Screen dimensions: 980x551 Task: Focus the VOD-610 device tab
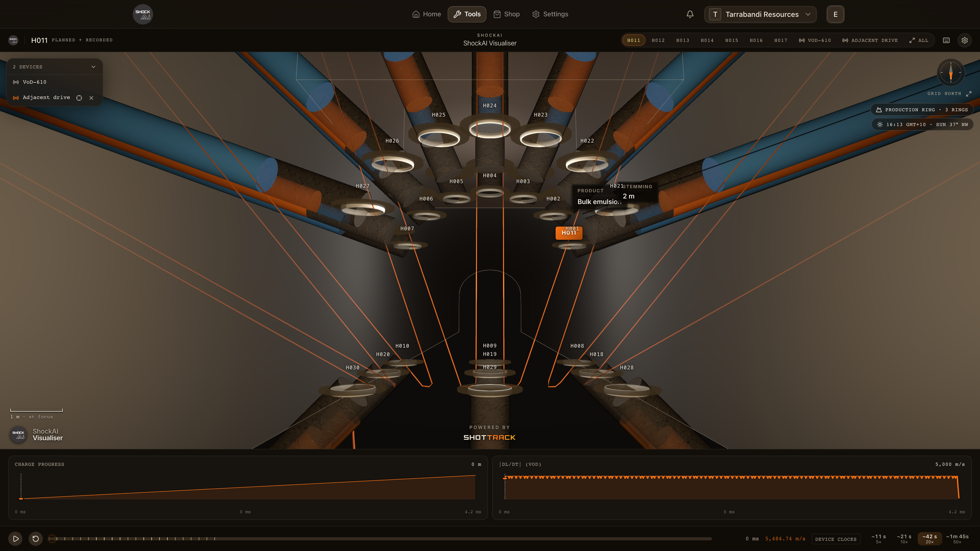(x=815, y=40)
